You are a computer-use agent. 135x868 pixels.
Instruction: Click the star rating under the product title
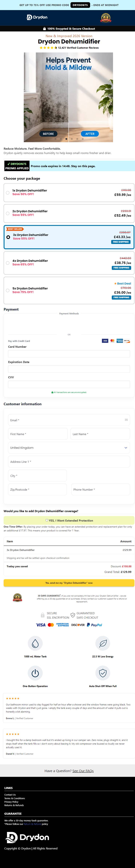pyautogui.click(x=48, y=48)
